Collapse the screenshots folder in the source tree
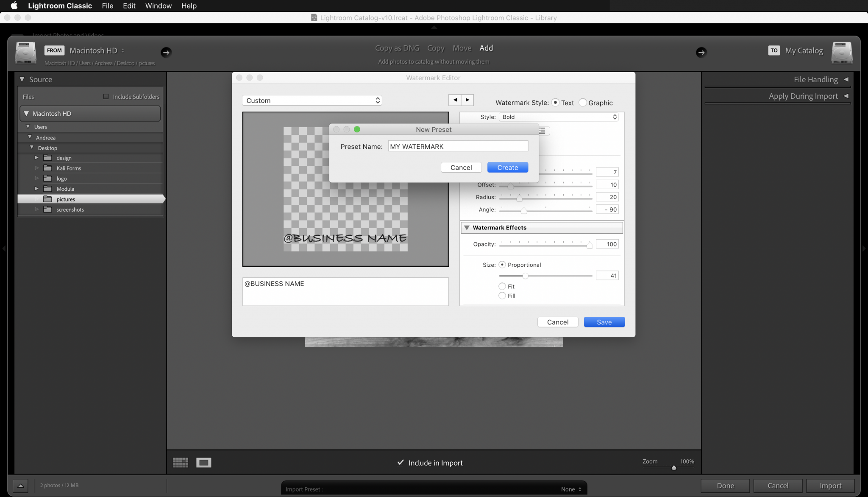 click(x=36, y=209)
